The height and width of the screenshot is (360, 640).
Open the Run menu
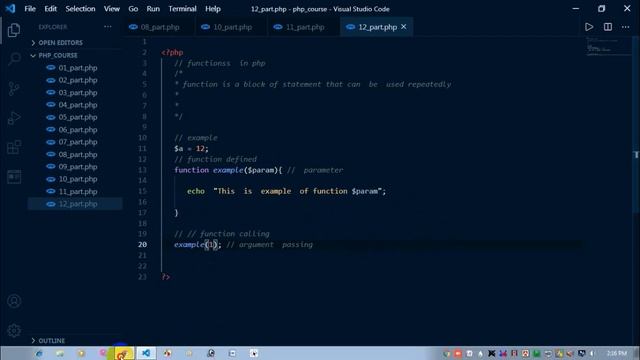pyautogui.click(x=153, y=9)
